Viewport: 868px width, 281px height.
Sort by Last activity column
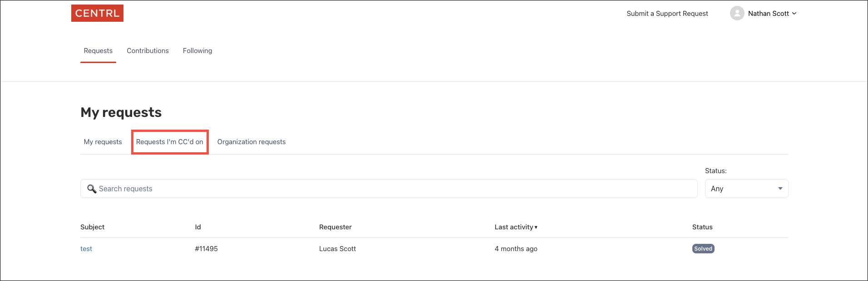[516, 227]
